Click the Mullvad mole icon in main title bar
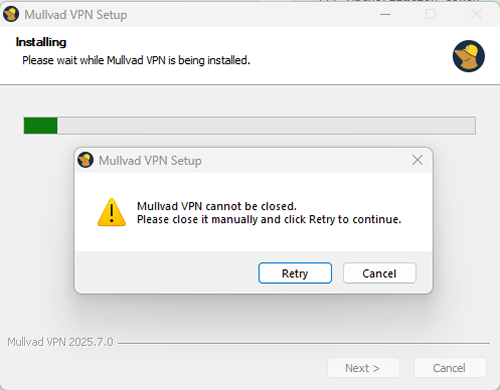This screenshot has height=390, width=500. (11, 14)
